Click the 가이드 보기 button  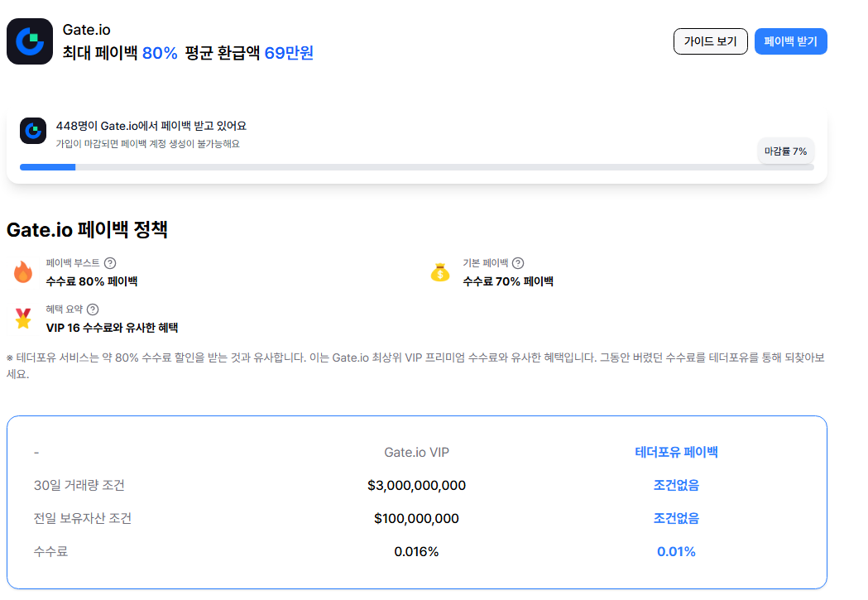click(710, 41)
